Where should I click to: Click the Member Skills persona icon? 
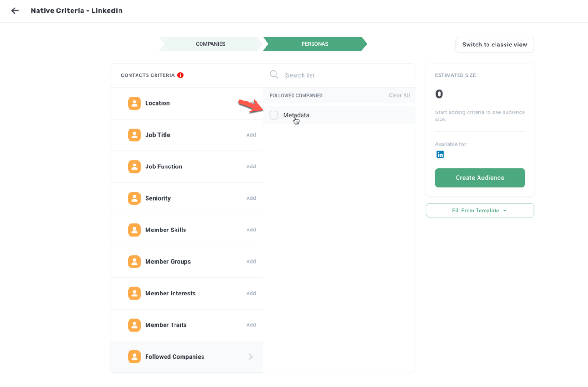(134, 230)
